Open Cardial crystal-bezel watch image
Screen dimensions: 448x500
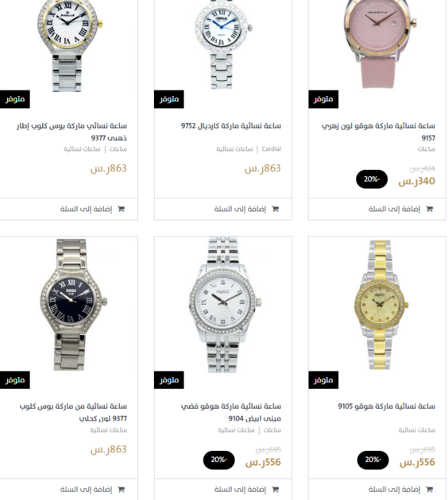[222, 43]
